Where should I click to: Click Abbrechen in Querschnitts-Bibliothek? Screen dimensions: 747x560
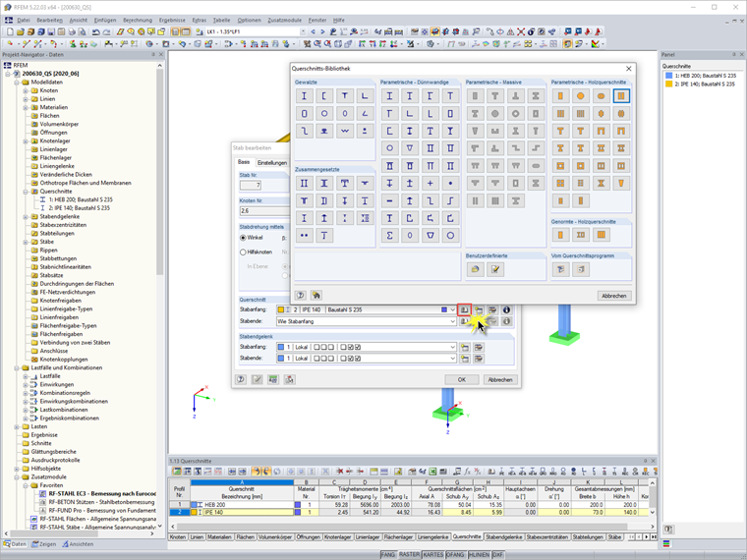[614, 296]
